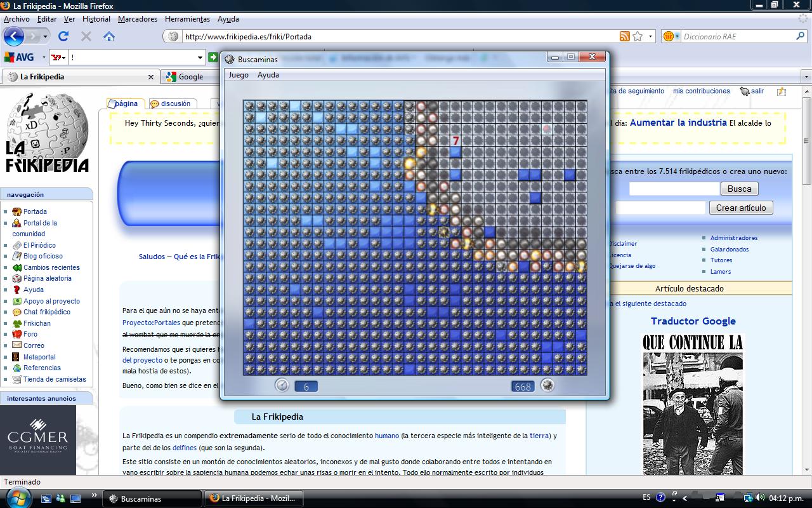Viewport: 812px width, 508px height.
Task: Click the RSS feed icon in address bar
Action: (625, 36)
